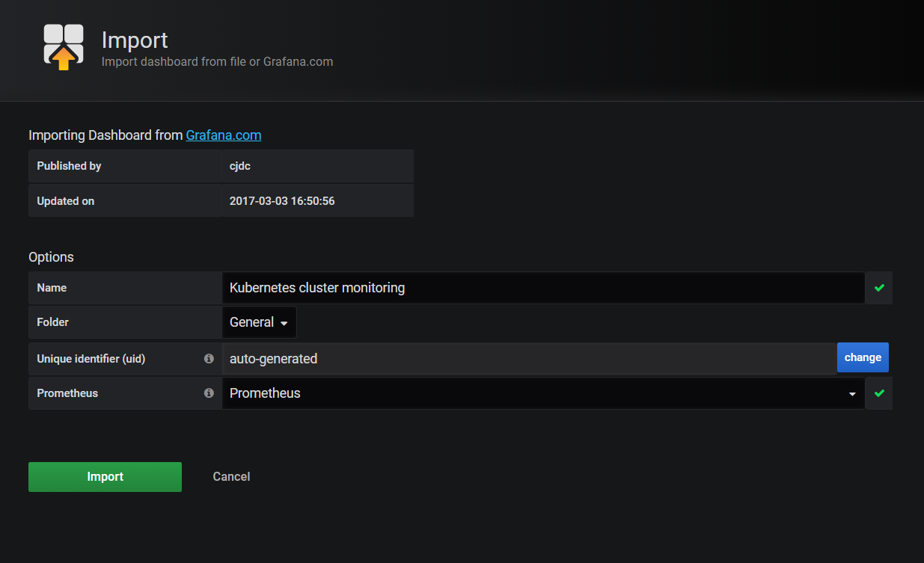Click the 'Options' section heading
Screen dimensions: 924x563
click(x=51, y=257)
